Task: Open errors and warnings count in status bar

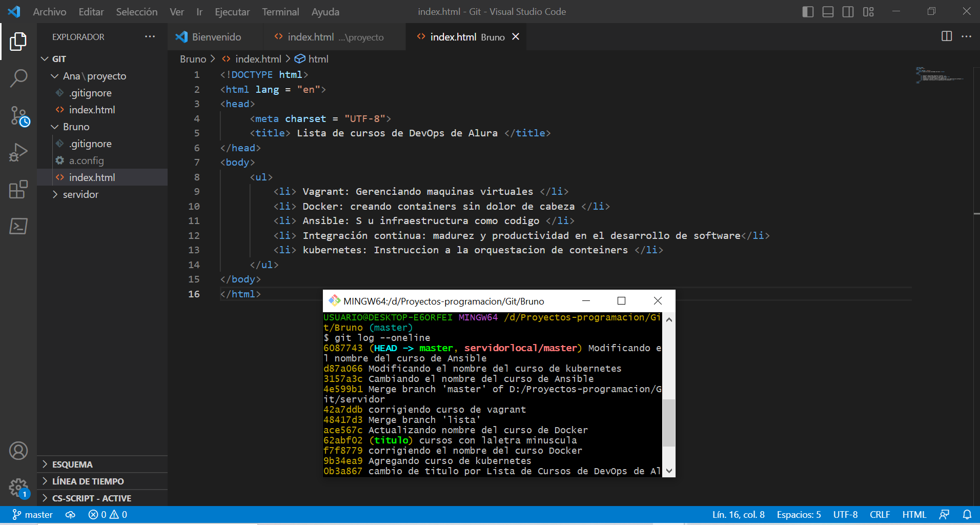Action: pos(108,514)
